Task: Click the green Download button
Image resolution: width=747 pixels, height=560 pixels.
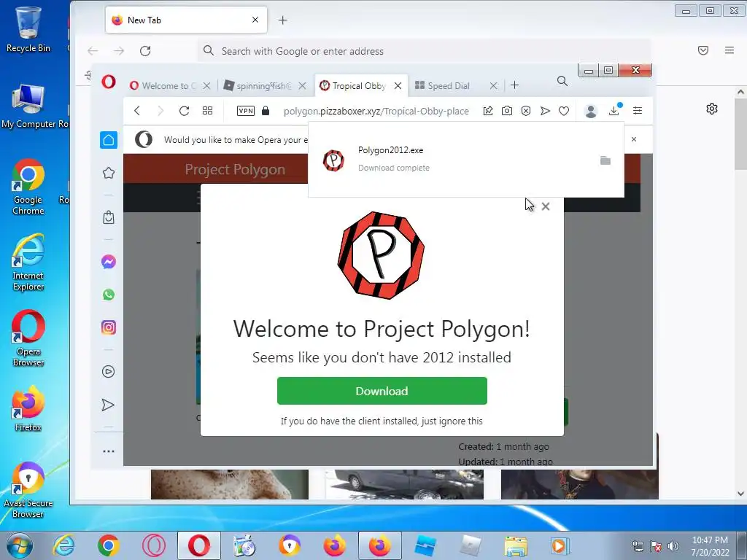Action: pyautogui.click(x=382, y=391)
